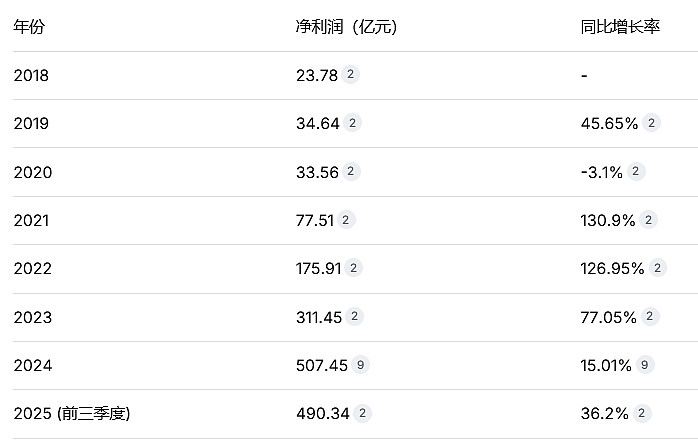
Task: Click citation badge beside 45.65% growth
Action: [x=652, y=123]
